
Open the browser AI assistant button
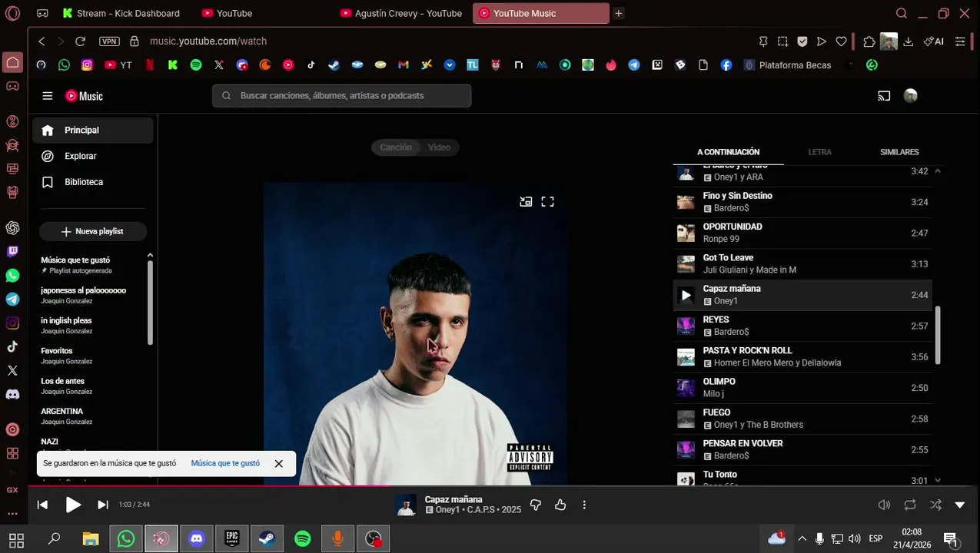point(934,41)
